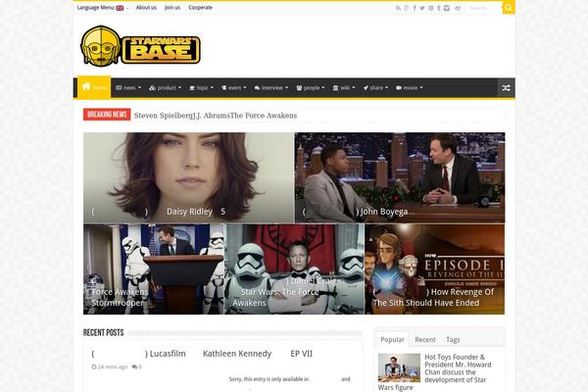The image size is (588, 392).
Task: Open the About us link
Action: 146,8
